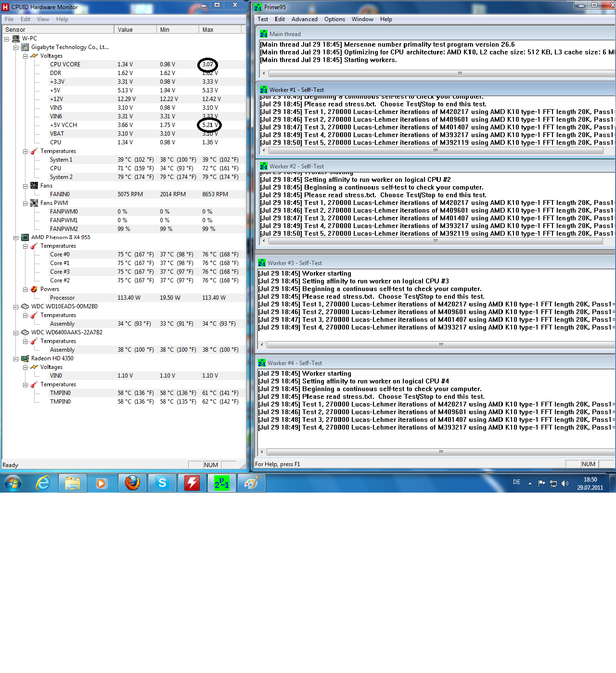This screenshot has height=673, width=616.
Task: Open Windows Explorer from the taskbar
Action: coord(73,483)
